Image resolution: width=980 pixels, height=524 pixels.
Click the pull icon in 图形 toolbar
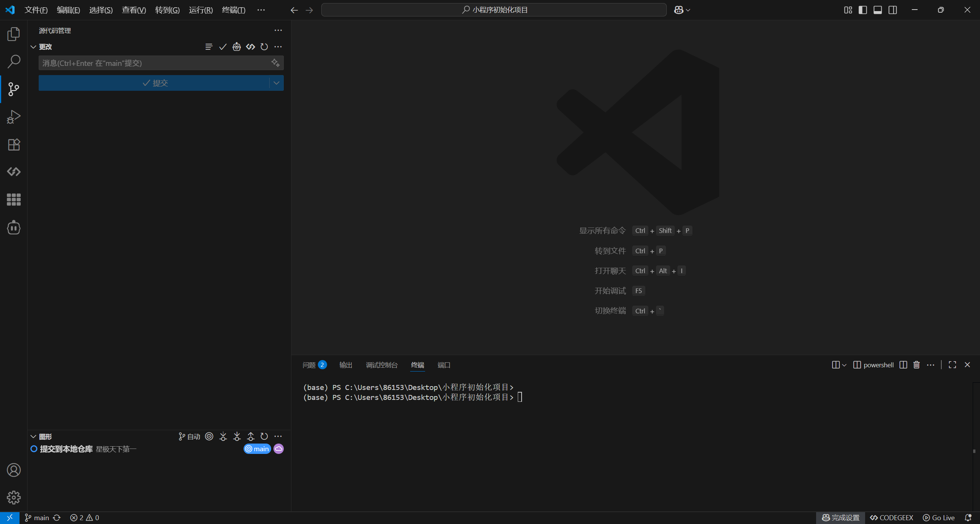click(237, 436)
